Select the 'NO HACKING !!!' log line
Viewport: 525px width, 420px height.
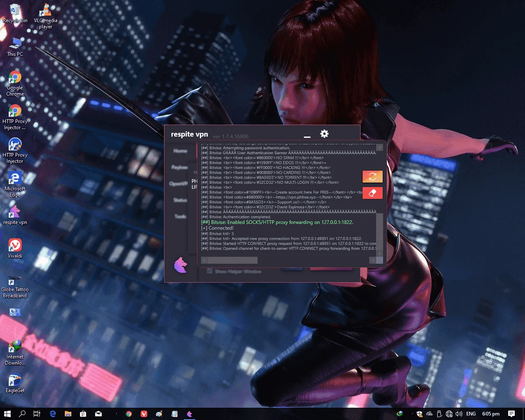(265, 168)
